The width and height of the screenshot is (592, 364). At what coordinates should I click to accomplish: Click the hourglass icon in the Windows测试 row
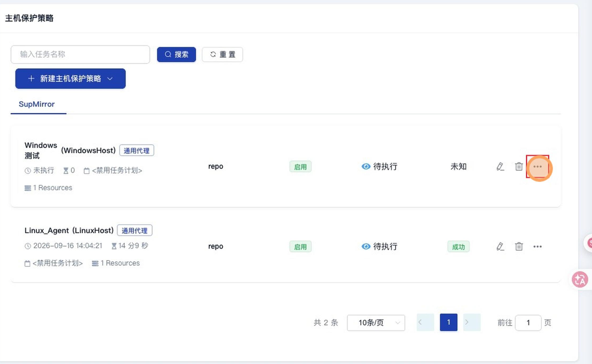click(x=66, y=171)
